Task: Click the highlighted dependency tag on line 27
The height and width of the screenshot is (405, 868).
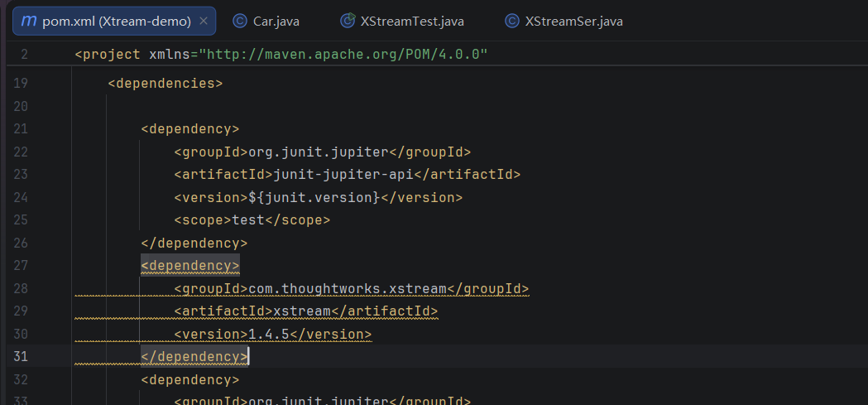Action: click(189, 265)
